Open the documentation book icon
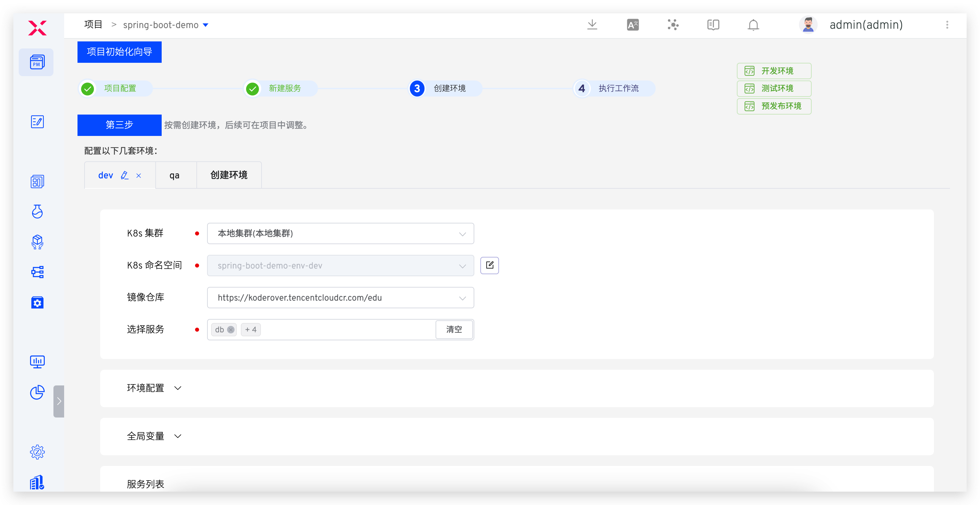This screenshot has width=980, height=505. point(713,25)
